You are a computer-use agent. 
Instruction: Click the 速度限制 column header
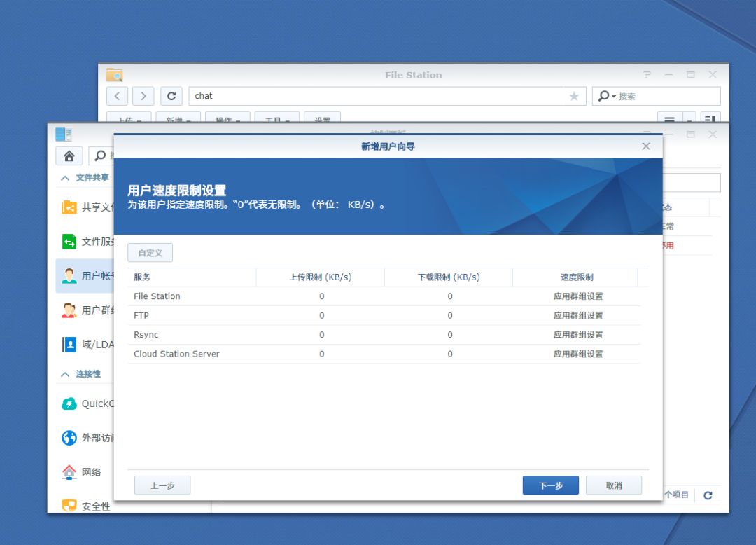[x=577, y=277]
